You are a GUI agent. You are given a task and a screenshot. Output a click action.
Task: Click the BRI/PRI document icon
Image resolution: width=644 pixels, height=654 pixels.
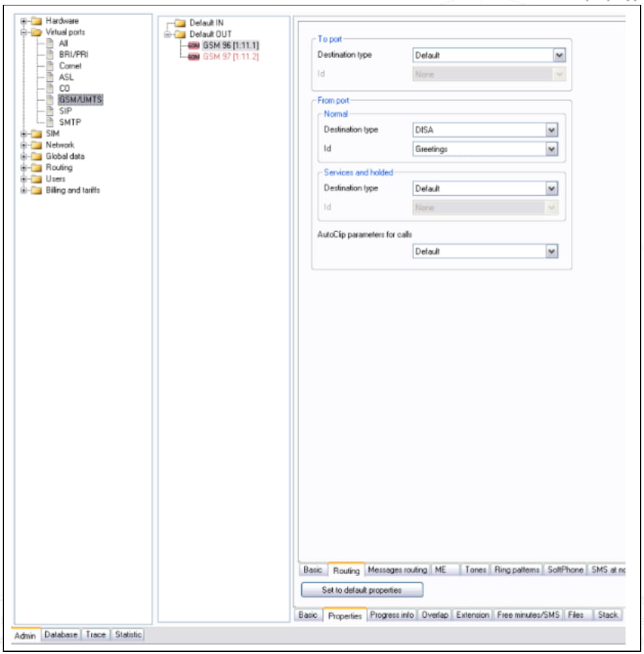pyautogui.click(x=50, y=55)
